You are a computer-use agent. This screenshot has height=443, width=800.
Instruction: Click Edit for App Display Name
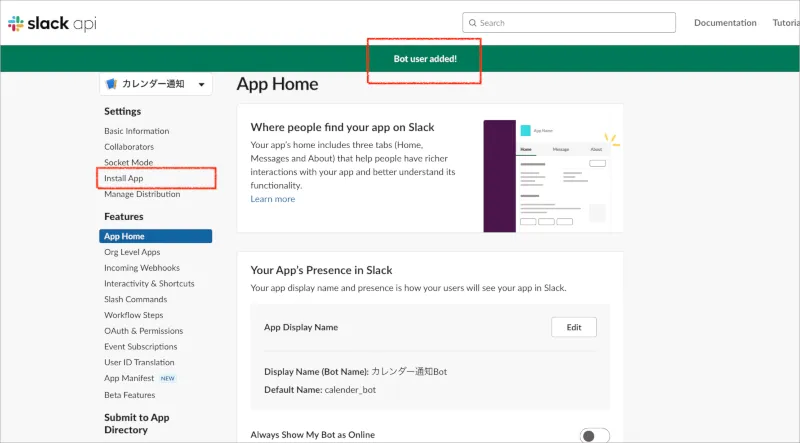[x=574, y=328]
